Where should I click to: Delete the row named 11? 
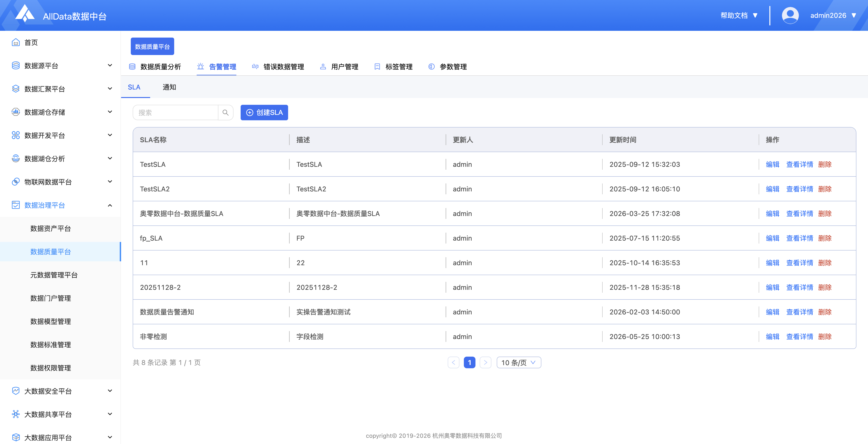[x=825, y=263]
